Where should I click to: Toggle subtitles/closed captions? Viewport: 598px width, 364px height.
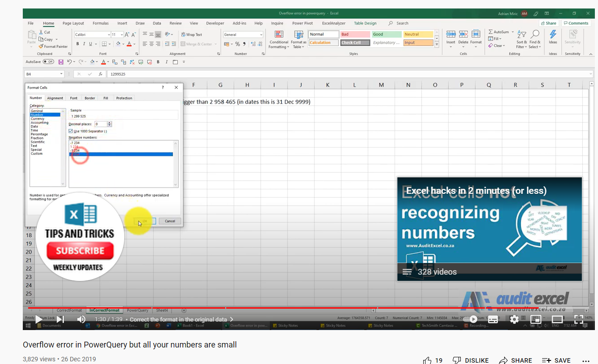[493, 319]
